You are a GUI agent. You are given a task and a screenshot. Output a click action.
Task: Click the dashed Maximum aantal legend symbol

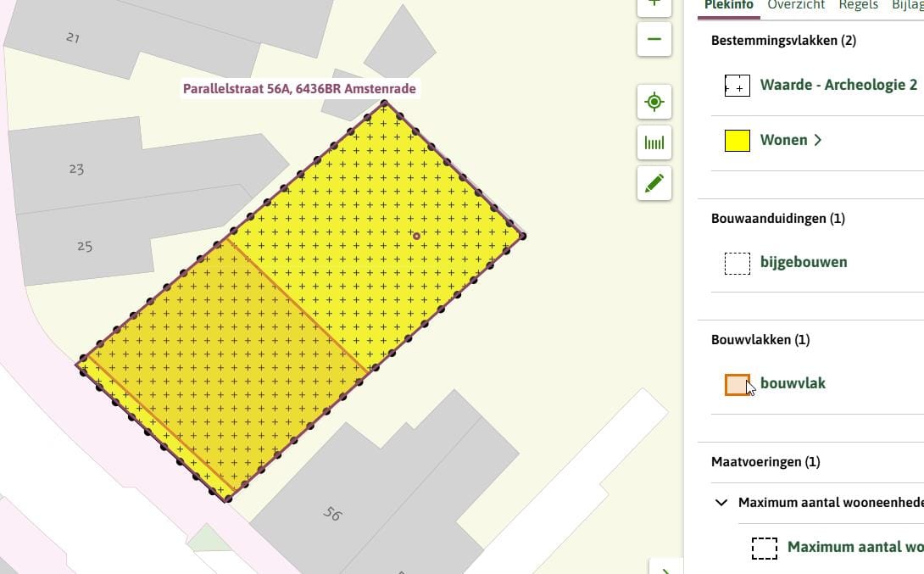(765, 548)
